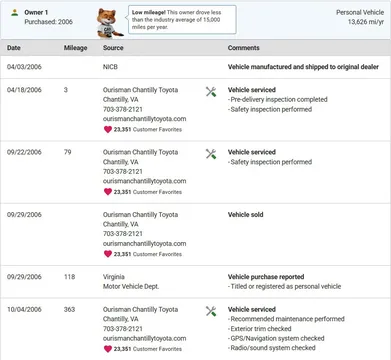391x360 pixels.
Task: Click Safety inspection performed in 04/18/2006 row
Action: click(x=270, y=109)
